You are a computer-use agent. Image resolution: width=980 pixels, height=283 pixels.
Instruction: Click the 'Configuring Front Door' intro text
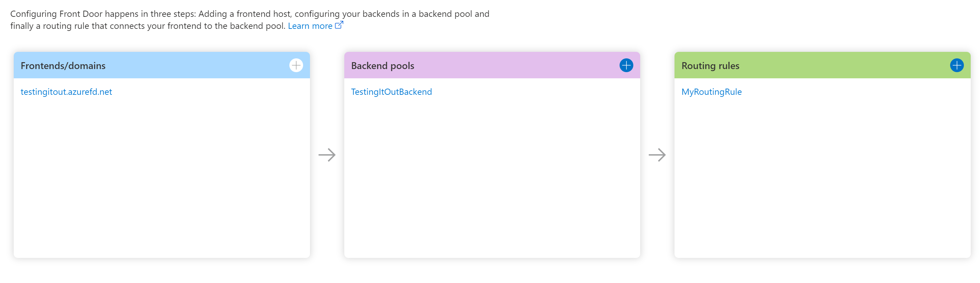pos(56,14)
